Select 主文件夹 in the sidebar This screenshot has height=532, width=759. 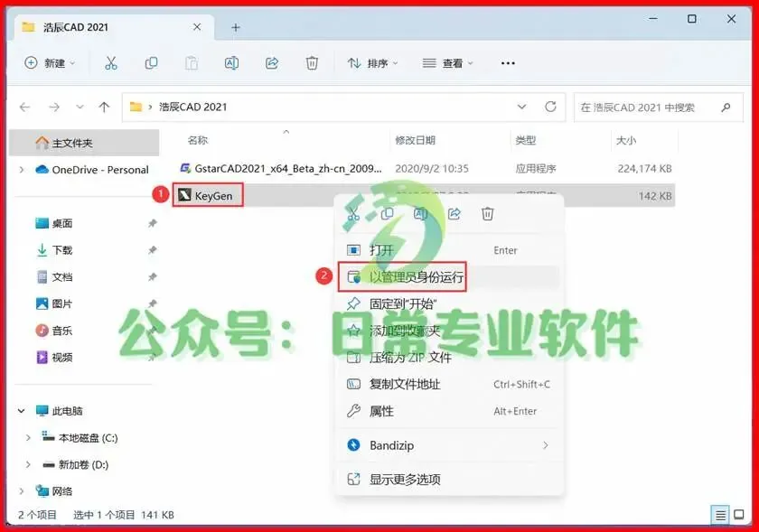click(84, 143)
